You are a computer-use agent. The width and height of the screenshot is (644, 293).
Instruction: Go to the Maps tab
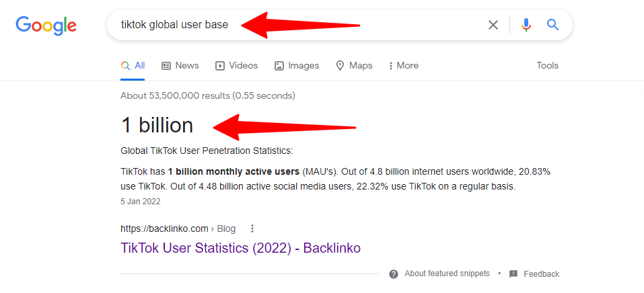(354, 66)
